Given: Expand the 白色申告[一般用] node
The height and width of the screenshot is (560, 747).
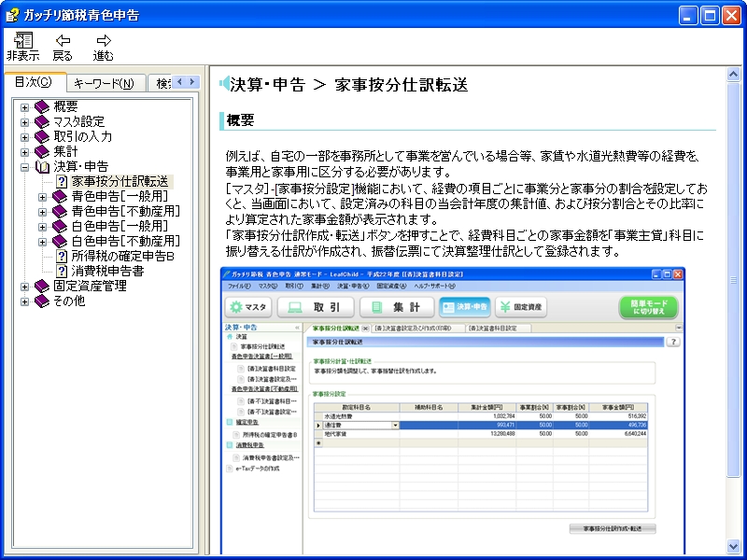Looking at the screenshot, I should coord(42,227).
